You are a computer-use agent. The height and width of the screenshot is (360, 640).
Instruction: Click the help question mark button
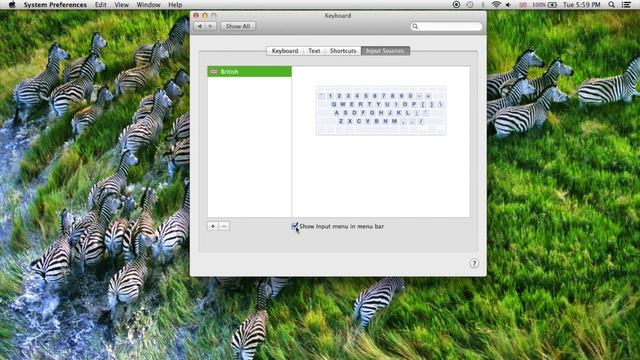point(474,263)
